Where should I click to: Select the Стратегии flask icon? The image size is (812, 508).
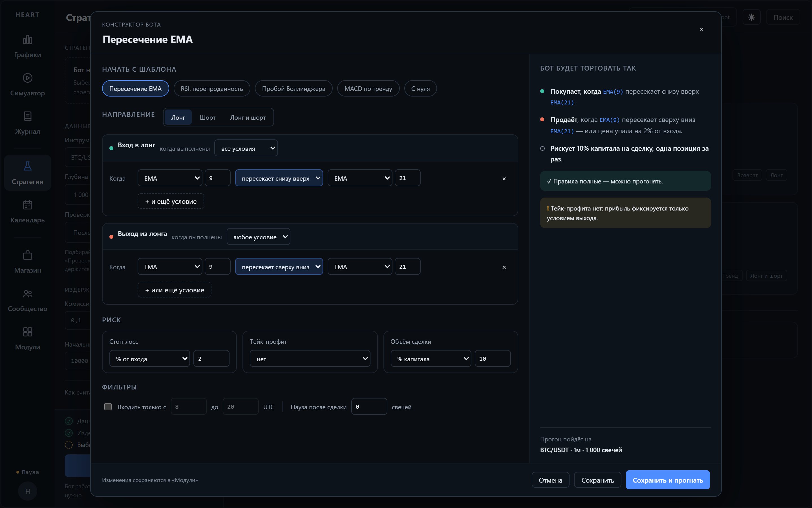coord(28,166)
